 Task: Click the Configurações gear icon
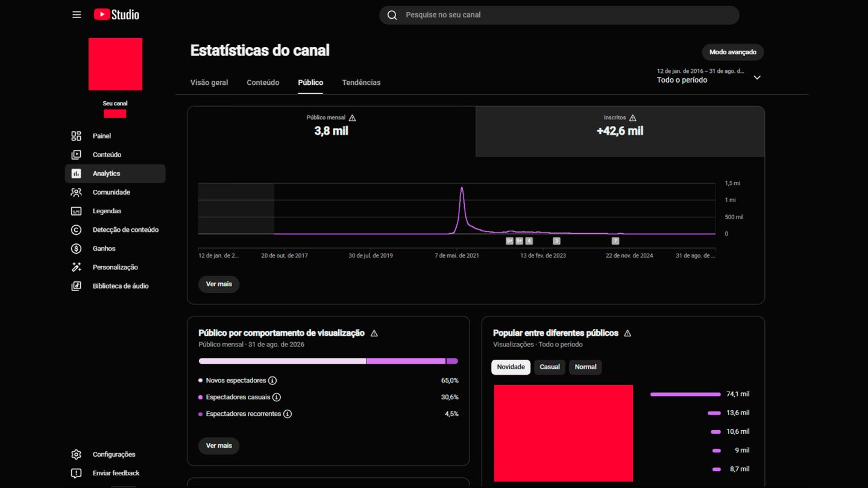click(76, 454)
